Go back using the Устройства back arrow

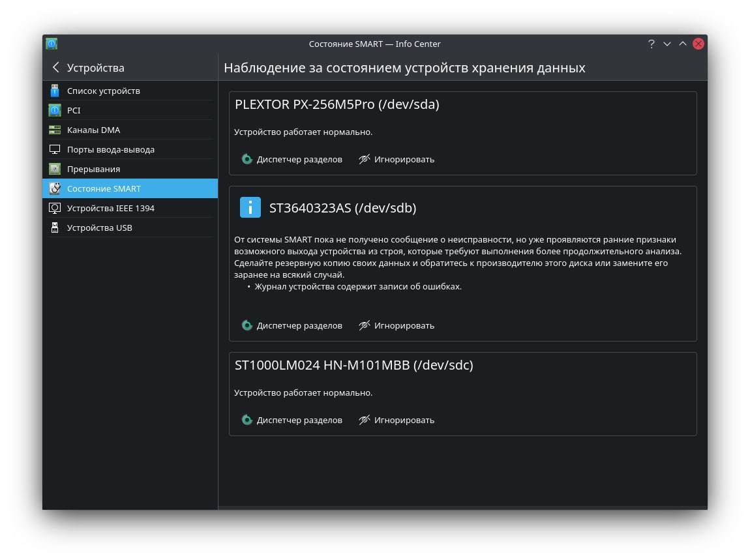[56, 67]
